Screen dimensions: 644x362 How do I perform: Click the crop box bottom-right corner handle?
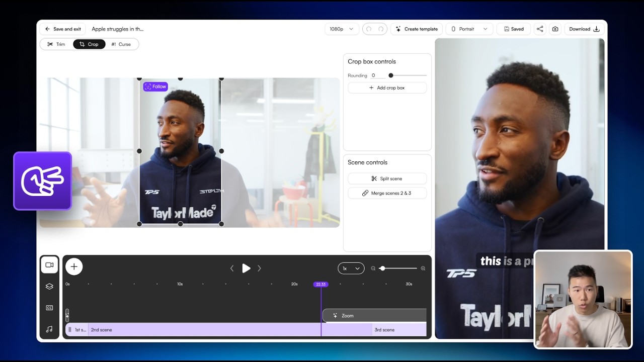(x=221, y=224)
